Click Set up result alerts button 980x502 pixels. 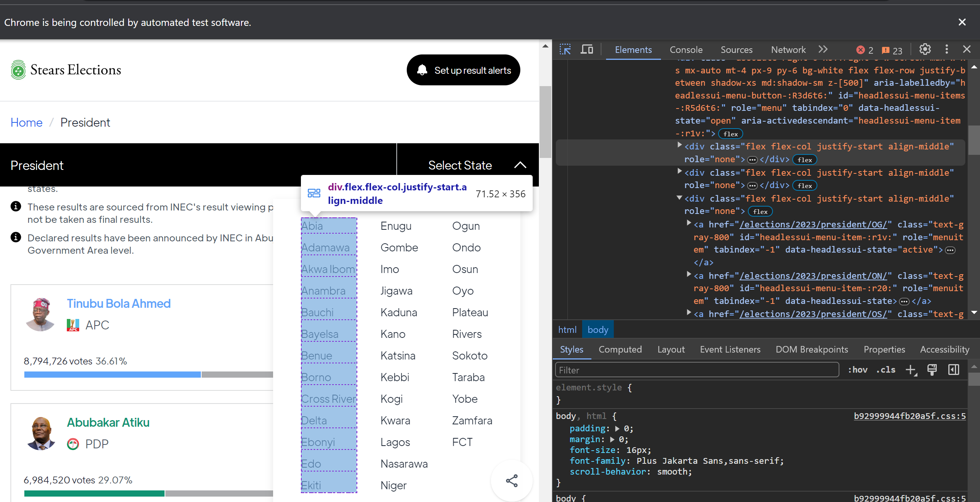pyautogui.click(x=463, y=70)
